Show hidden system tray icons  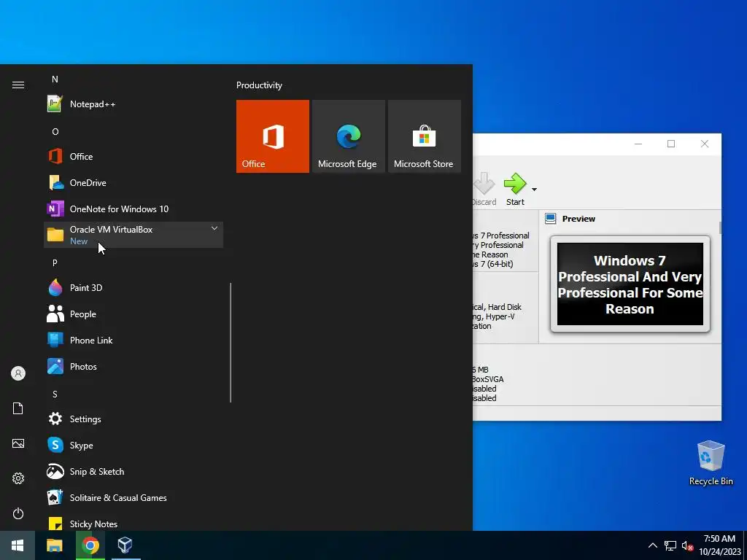click(653, 545)
